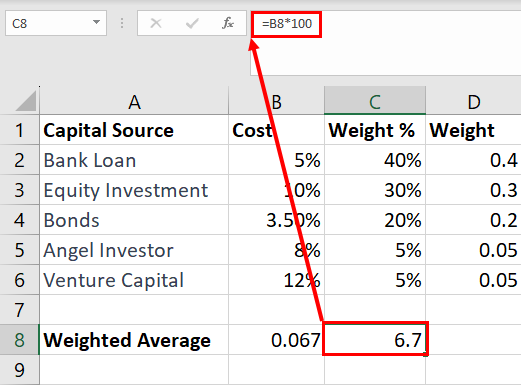Click the Venture Capital cost cell 12%

pos(276,280)
